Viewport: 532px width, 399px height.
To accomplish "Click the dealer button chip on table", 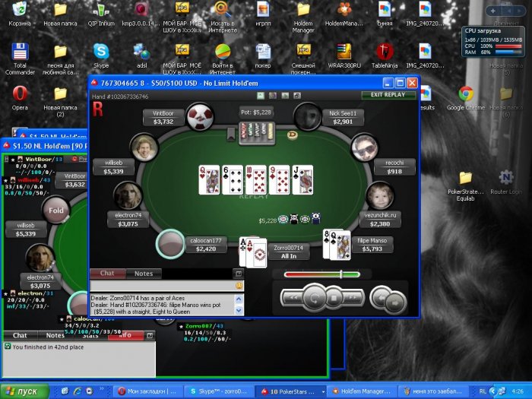I will (x=292, y=135).
